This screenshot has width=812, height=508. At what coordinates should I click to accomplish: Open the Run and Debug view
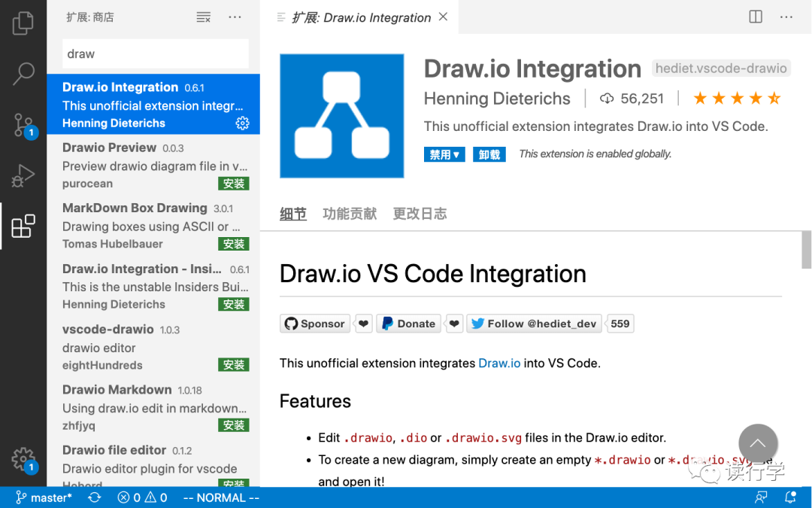click(x=23, y=175)
